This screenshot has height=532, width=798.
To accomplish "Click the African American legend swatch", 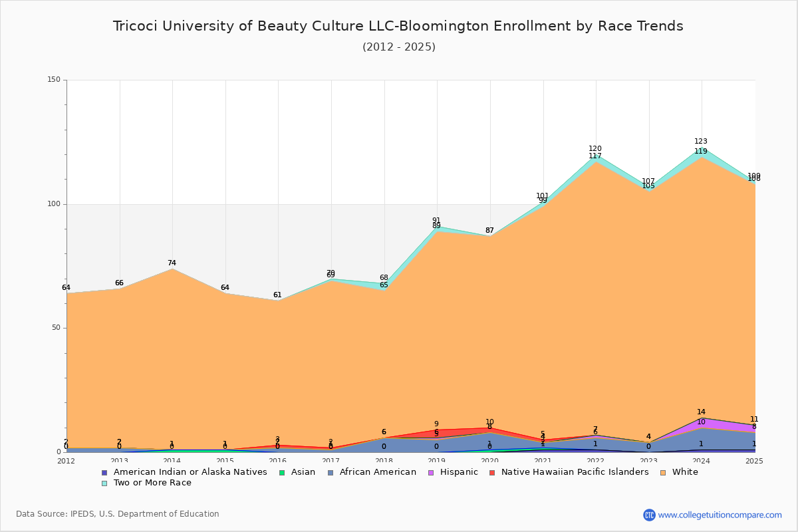I will (x=331, y=472).
